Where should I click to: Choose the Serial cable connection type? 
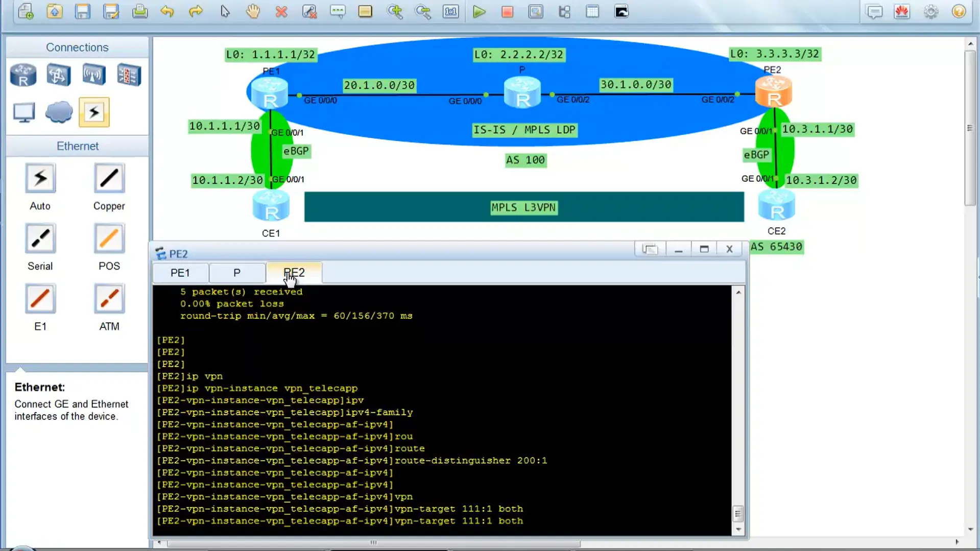(x=40, y=238)
